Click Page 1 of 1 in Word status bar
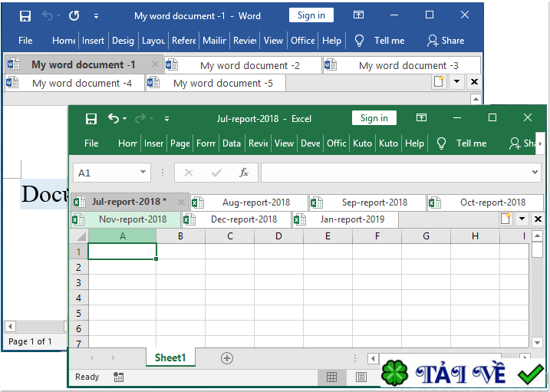Image resolution: width=550 pixels, height=392 pixels. pyautogui.click(x=30, y=341)
